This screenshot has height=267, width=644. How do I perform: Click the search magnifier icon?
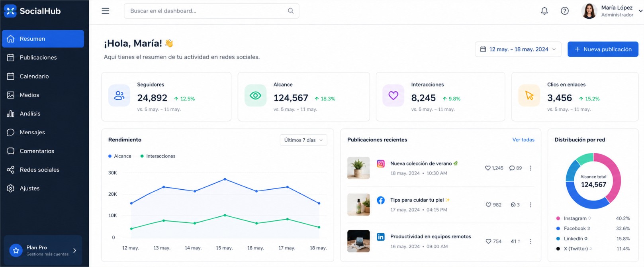pos(291,11)
